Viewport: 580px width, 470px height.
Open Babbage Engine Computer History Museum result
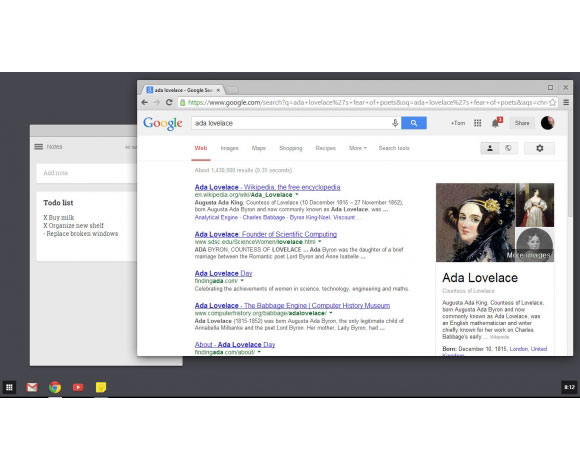292,305
